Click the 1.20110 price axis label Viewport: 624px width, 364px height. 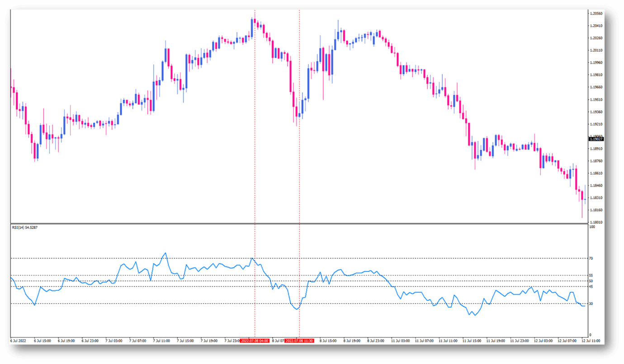tap(597, 50)
